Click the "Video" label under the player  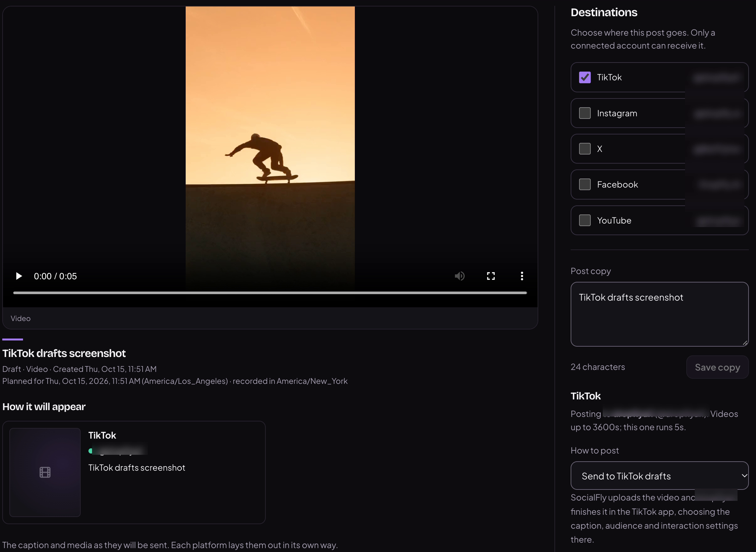pos(20,318)
